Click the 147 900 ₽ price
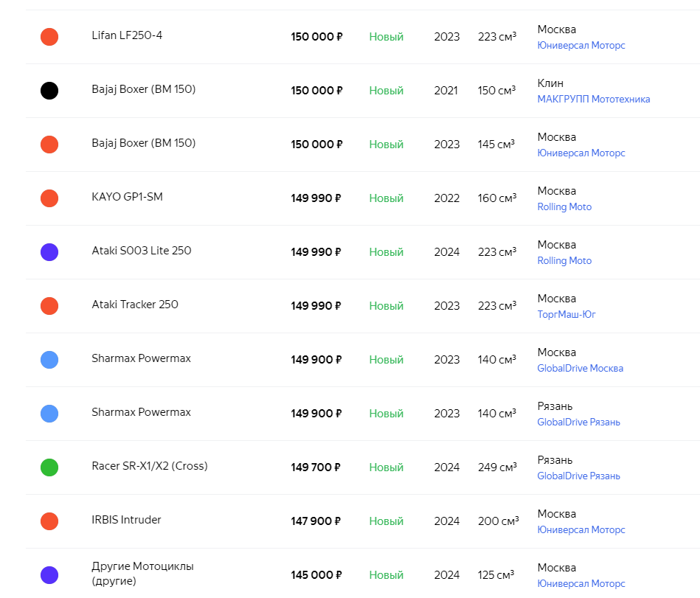 [316, 521]
